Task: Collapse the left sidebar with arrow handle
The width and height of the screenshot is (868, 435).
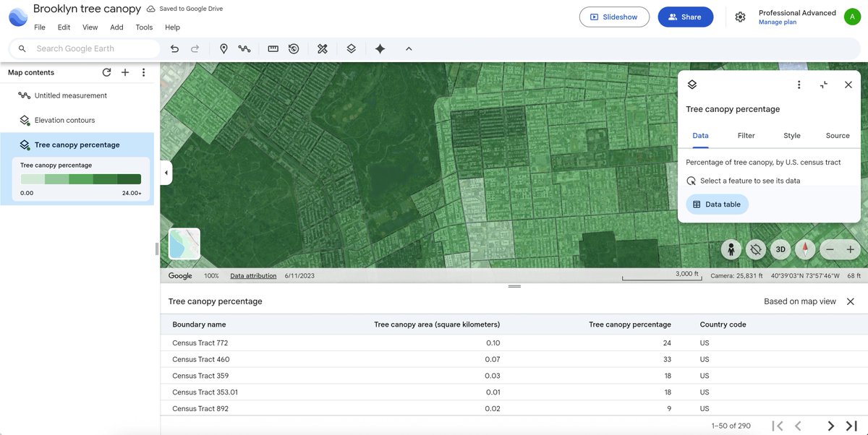Action: tap(166, 173)
